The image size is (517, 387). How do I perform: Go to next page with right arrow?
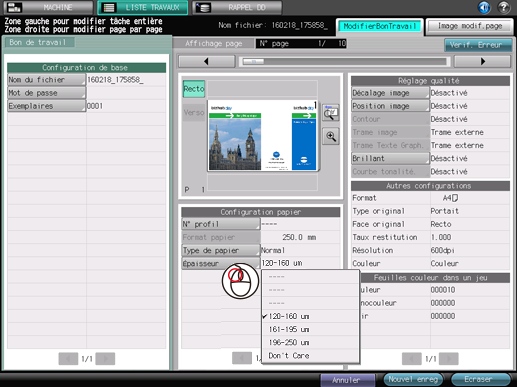[483, 61]
